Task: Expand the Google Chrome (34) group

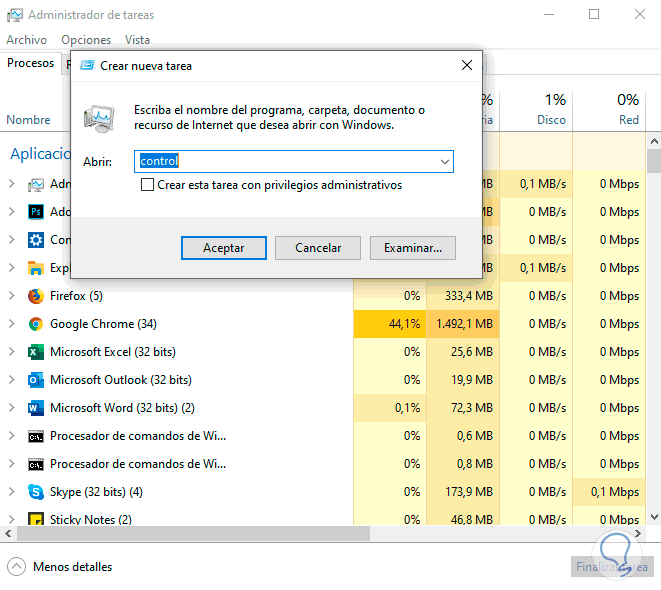Action: point(12,324)
